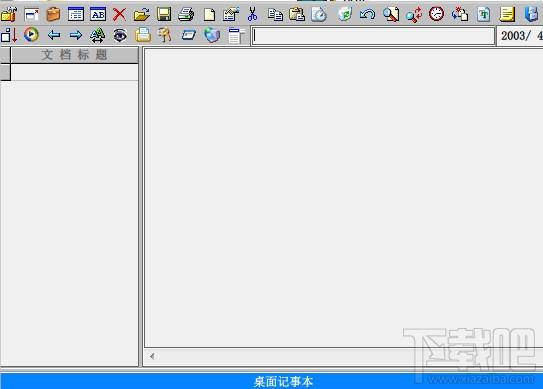Click the scissors cut icon
This screenshot has width=543, height=389.
coord(252,15)
